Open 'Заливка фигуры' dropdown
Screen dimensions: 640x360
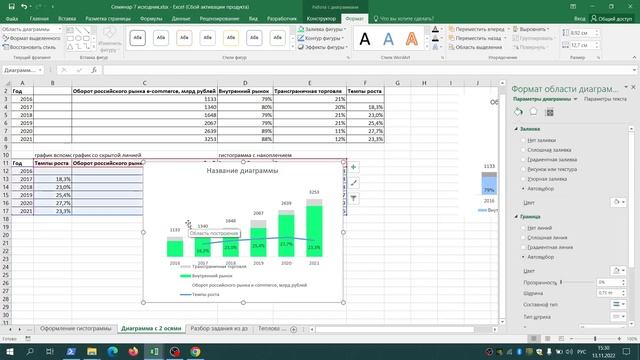coord(345,29)
